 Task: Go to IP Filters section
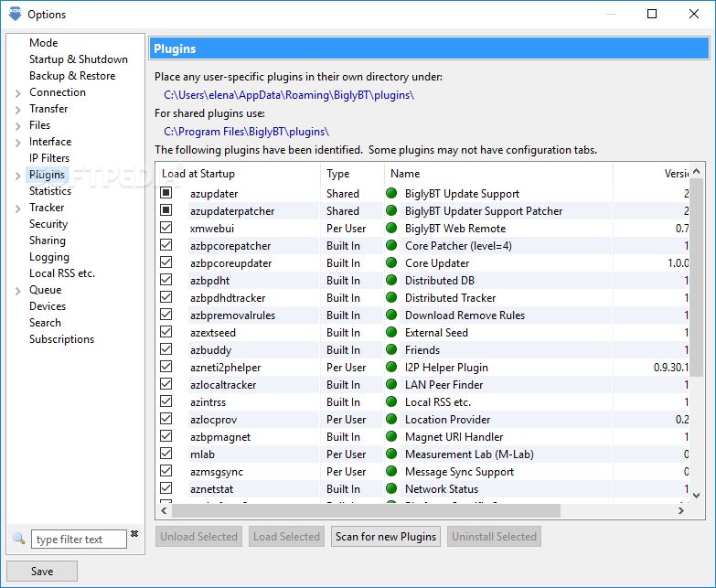tap(49, 157)
